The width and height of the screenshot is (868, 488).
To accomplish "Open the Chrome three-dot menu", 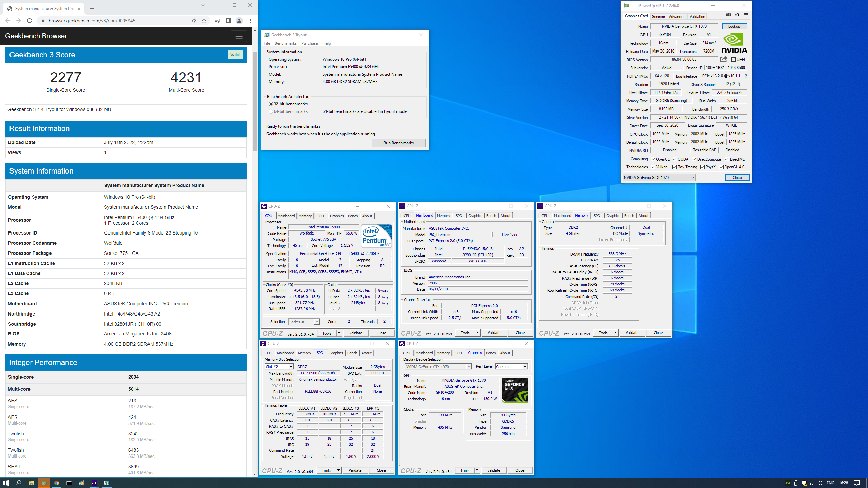I will tap(250, 21).
